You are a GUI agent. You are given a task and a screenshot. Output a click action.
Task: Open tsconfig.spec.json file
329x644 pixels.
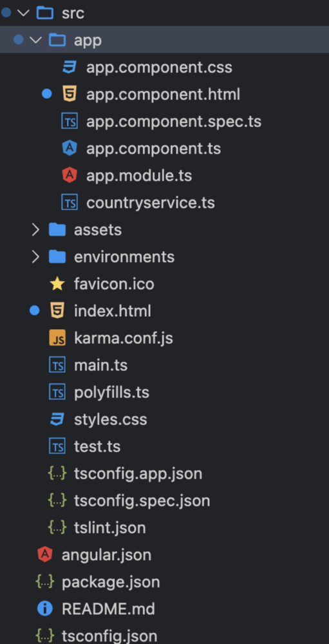(142, 501)
